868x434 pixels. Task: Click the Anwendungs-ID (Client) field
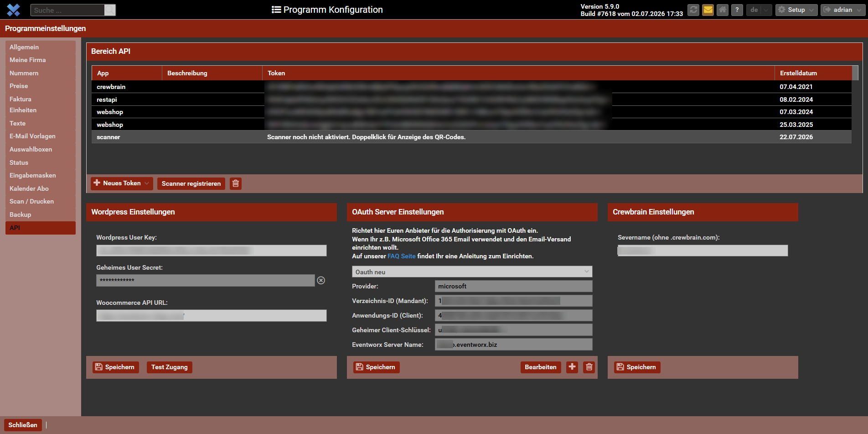tap(513, 315)
